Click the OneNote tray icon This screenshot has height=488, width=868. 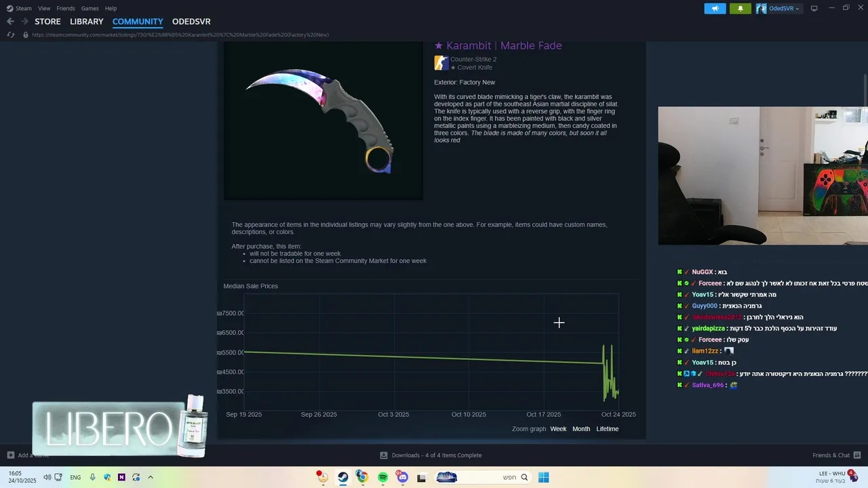pyautogui.click(x=121, y=477)
